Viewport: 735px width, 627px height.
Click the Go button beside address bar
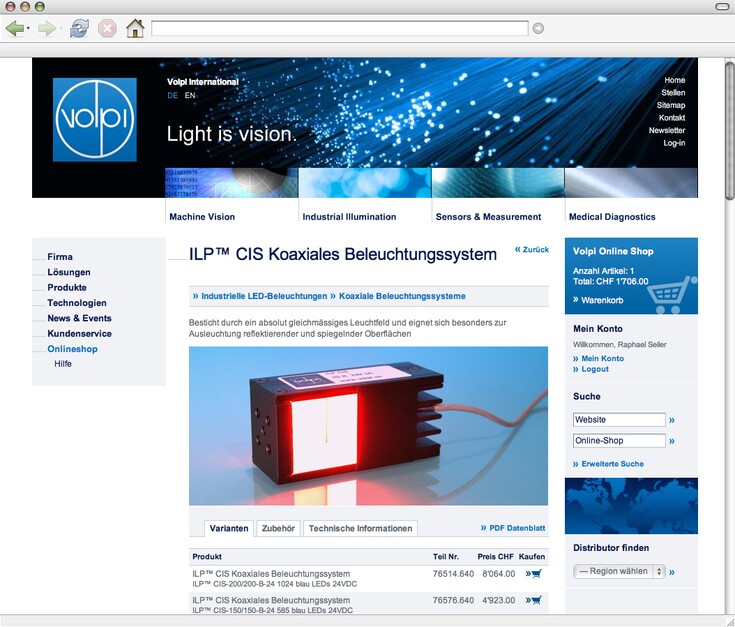point(538,29)
